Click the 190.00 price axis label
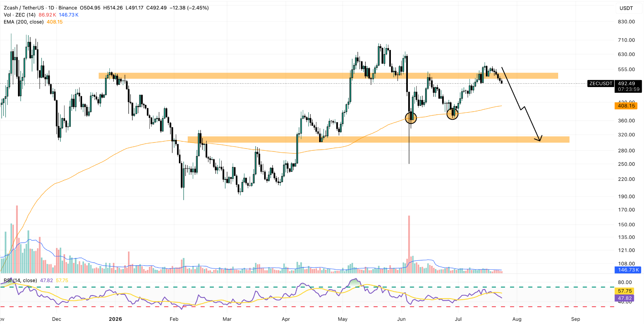 point(626,196)
